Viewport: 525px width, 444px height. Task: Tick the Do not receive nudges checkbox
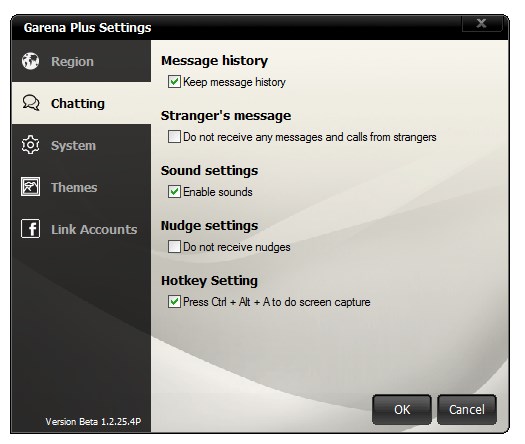tap(174, 246)
